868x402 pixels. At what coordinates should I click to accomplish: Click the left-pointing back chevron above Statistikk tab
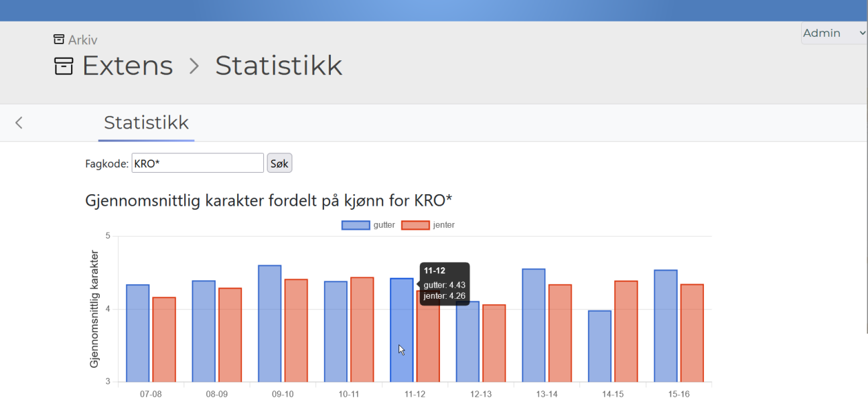pyautogui.click(x=19, y=123)
